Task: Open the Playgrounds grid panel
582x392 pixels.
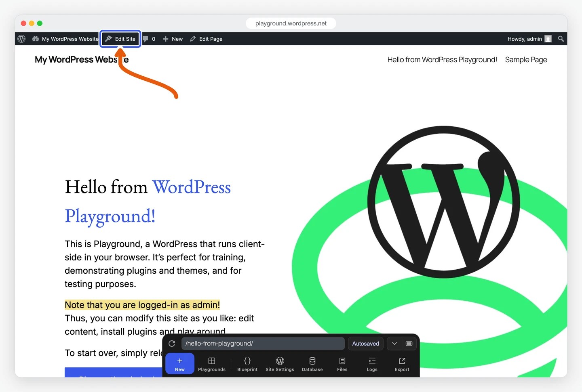Action: [212, 364]
